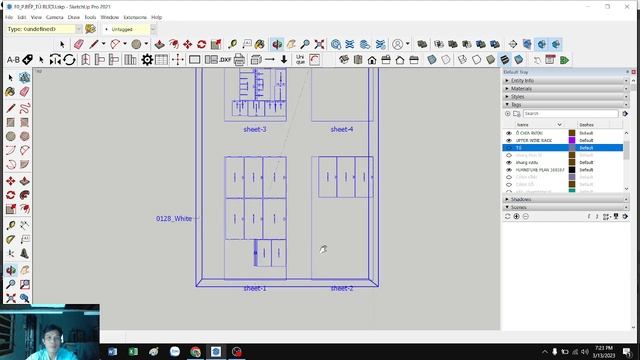
Task: Hide the FURNITURE PLAN tag
Action: pyautogui.click(x=509, y=170)
